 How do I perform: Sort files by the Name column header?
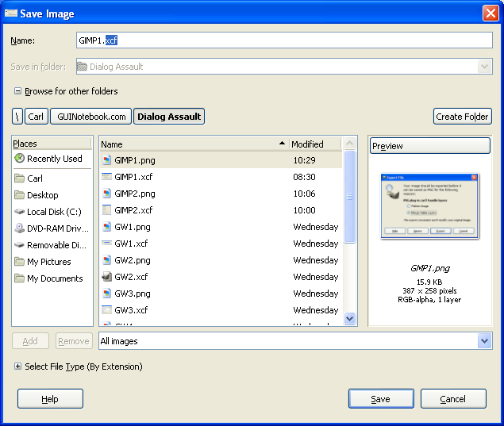pos(190,144)
